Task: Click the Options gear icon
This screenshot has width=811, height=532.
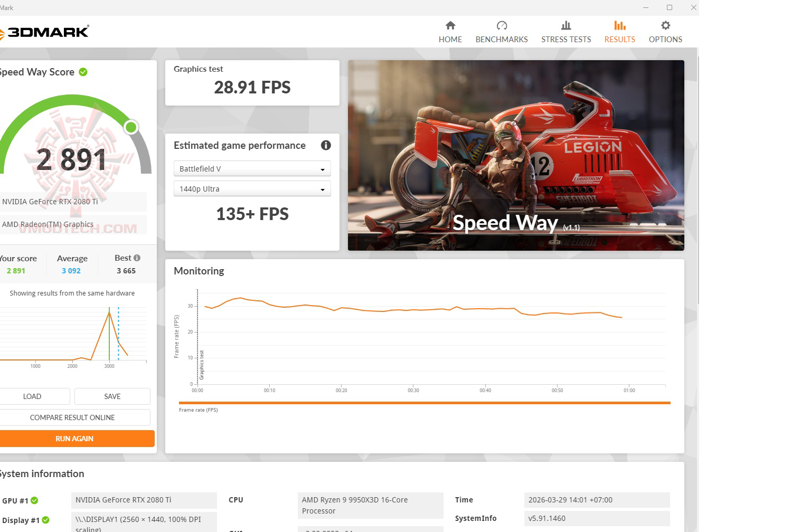Action: point(666,25)
